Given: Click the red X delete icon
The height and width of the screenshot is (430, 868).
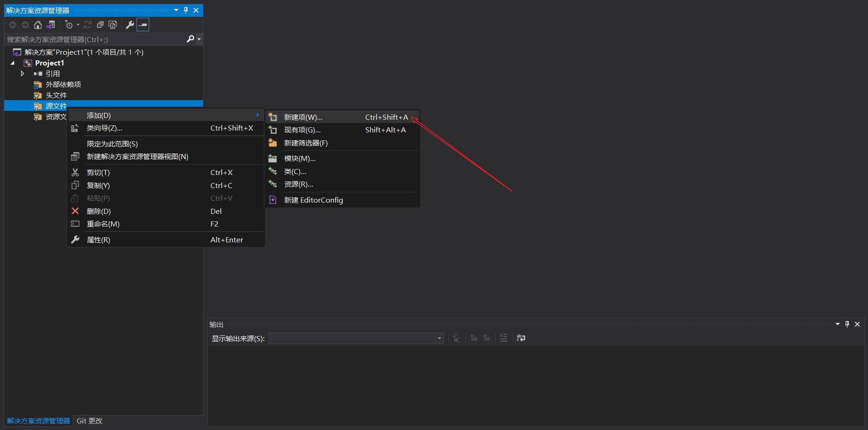Looking at the screenshot, I should pyautogui.click(x=75, y=211).
